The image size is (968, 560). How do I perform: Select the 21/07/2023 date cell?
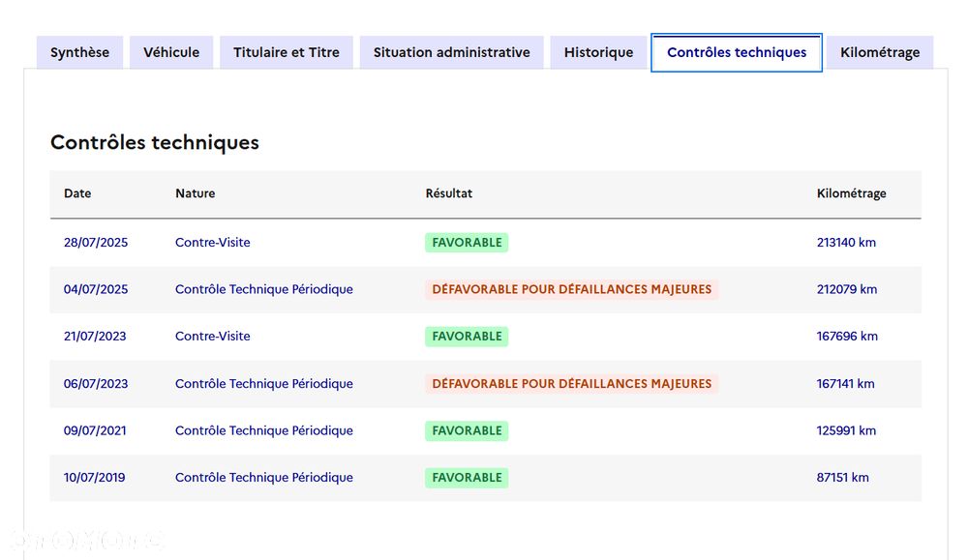[x=96, y=337]
